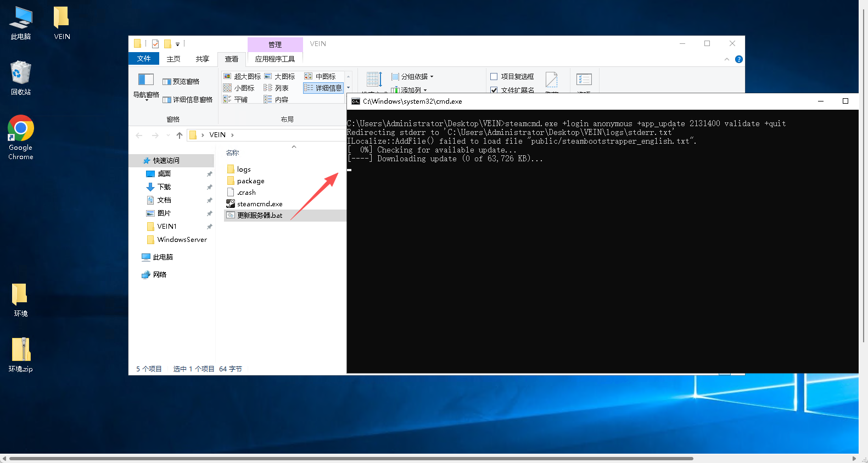Open the 文件 File menu
The width and height of the screenshot is (868, 463).
tap(144, 59)
